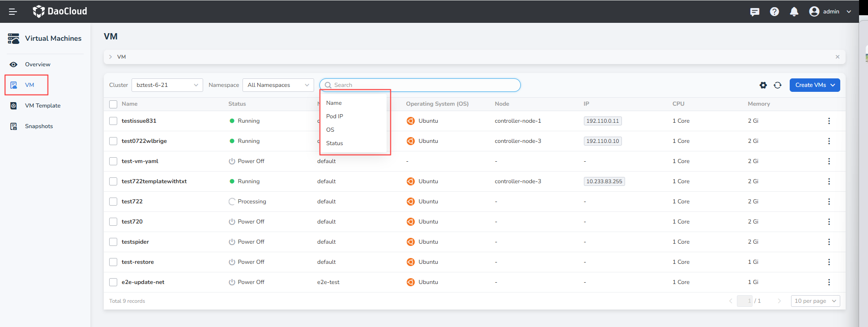Viewport: 868px width, 327px height.
Task: Select the test-vm-yaml checkbox
Action: [113, 161]
